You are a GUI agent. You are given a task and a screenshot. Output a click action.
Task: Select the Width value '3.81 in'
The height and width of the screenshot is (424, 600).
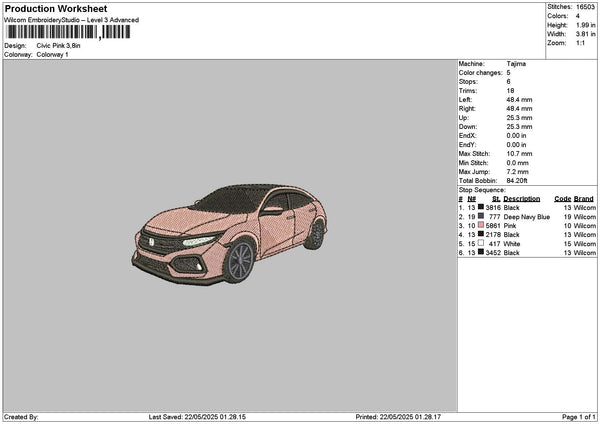click(586, 34)
